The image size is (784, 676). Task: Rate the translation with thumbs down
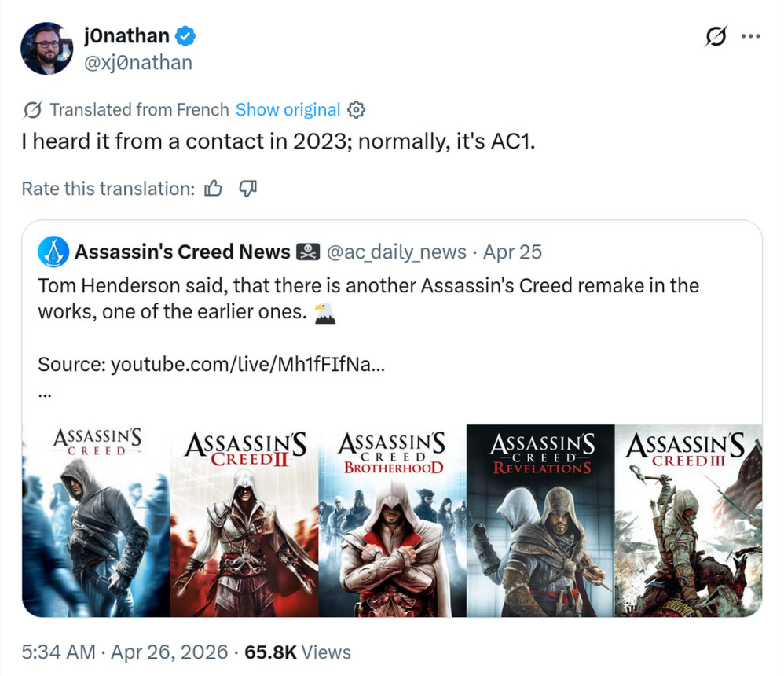coord(247,189)
